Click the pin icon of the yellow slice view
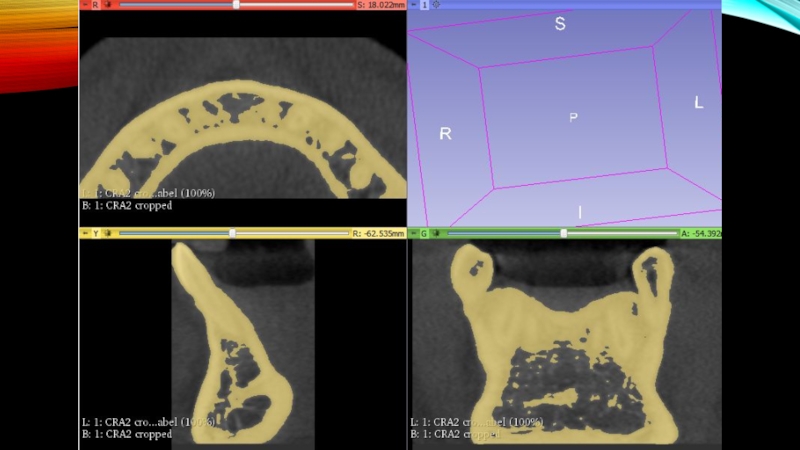 (85, 233)
